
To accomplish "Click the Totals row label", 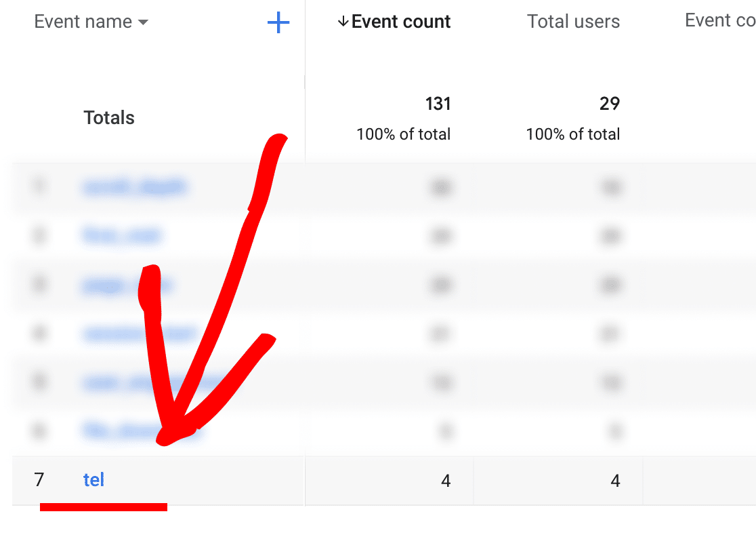I will click(x=108, y=117).
